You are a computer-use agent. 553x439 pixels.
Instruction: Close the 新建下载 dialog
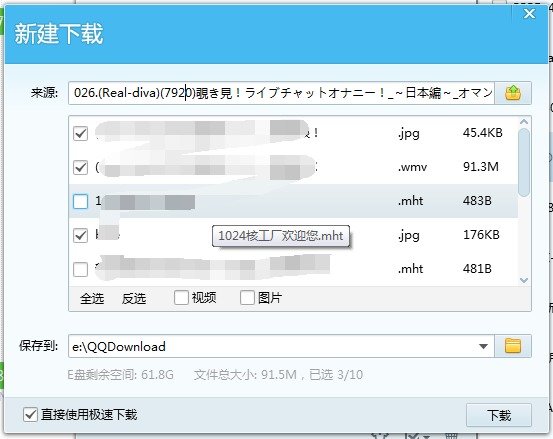(x=529, y=14)
